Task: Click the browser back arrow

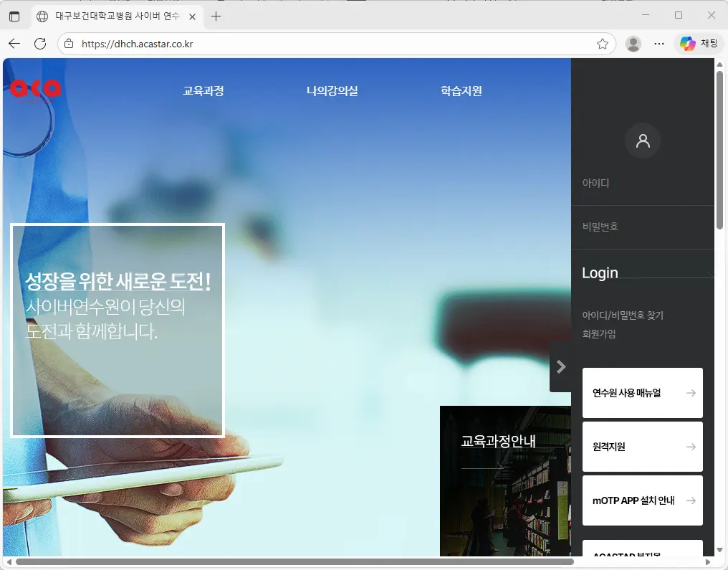Action: (14, 43)
